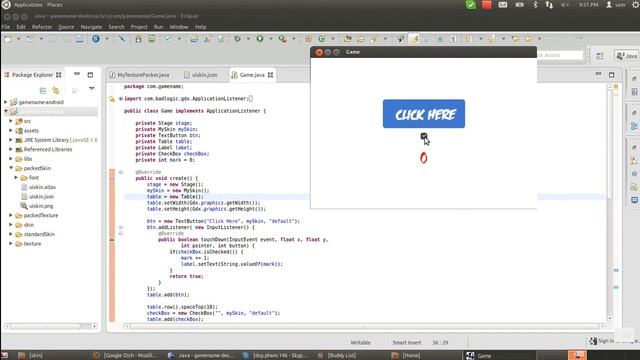Open the Refactor menu
Viewport: 640px width, 360px height.
point(42,27)
